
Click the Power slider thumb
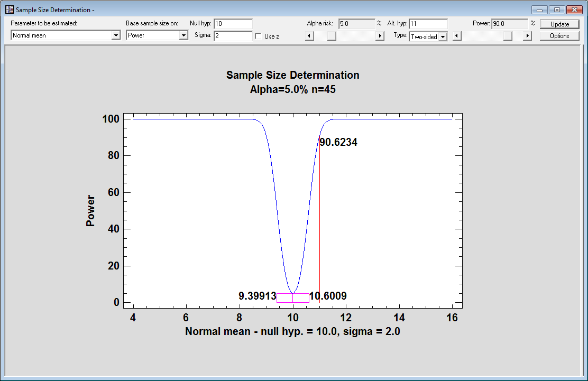(x=508, y=36)
